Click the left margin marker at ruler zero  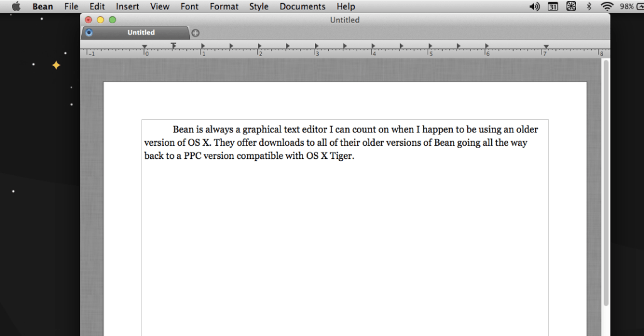tap(145, 46)
